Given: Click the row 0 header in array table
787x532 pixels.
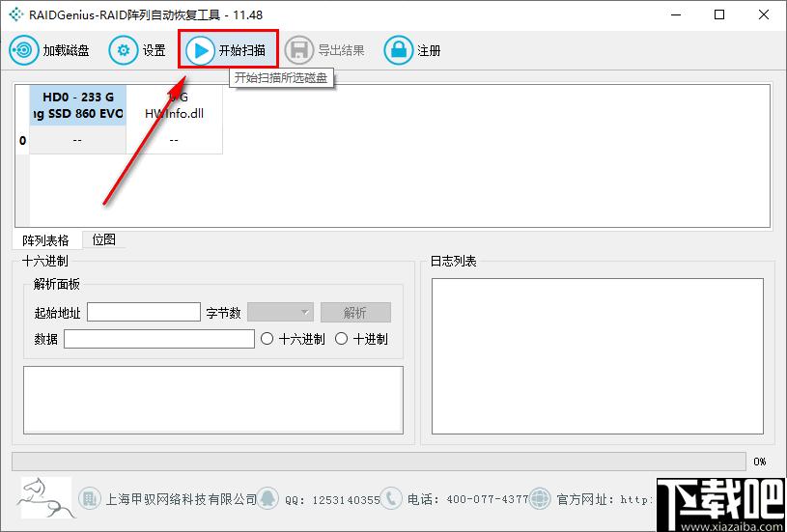Looking at the screenshot, I should click(x=22, y=140).
